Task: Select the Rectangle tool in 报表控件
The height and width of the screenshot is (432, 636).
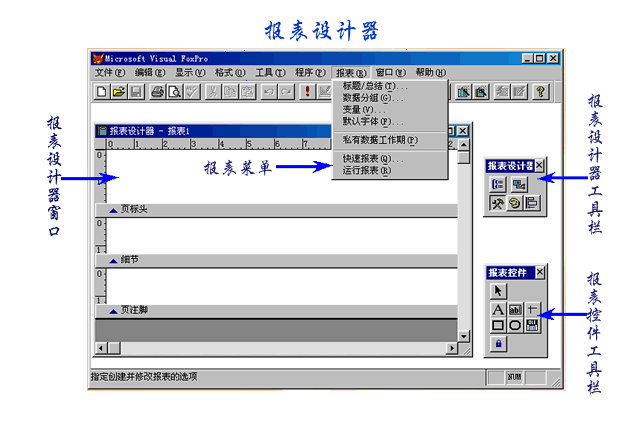Action: click(x=498, y=325)
